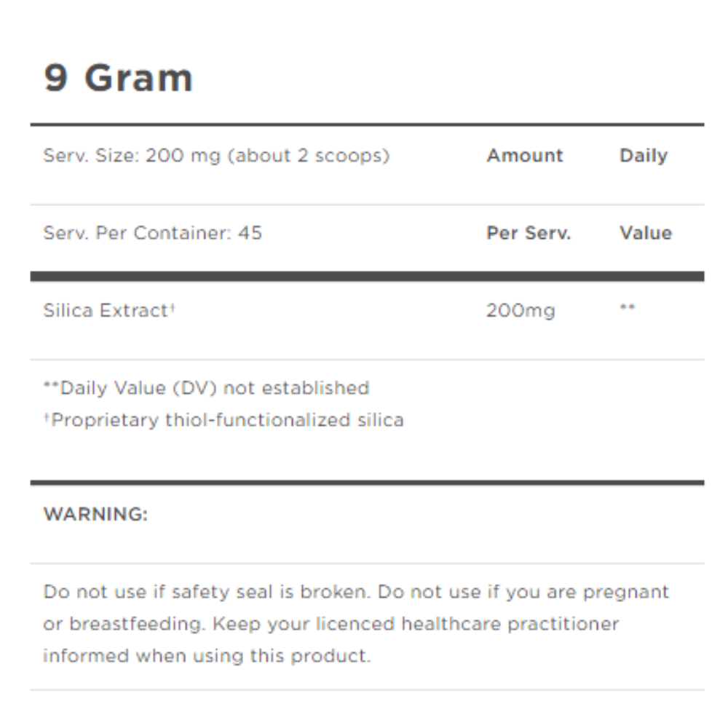The width and height of the screenshot is (728, 728).
Task: Click the thick divider bar above Silica Extract
Action: pyautogui.click(x=367, y=277)
